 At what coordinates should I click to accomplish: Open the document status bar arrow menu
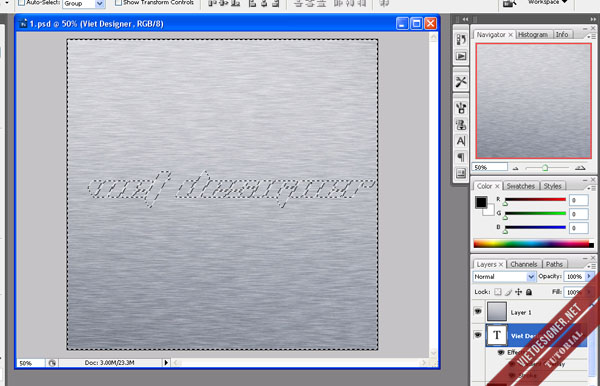pyautogui.click(x=166, y=363)
